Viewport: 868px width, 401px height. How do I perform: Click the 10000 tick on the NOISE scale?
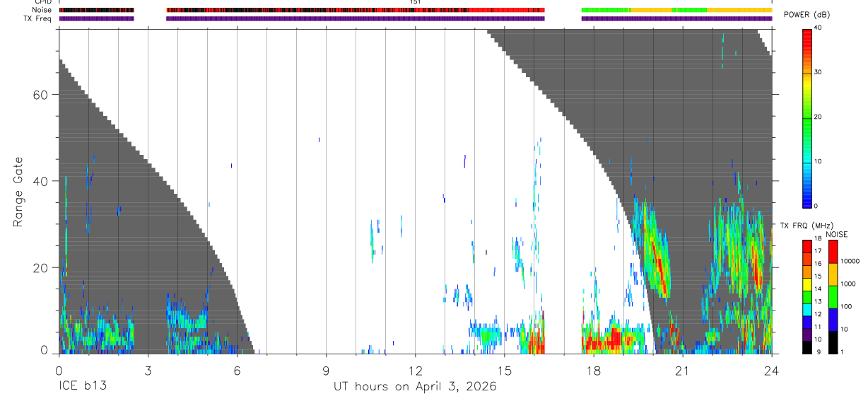[850, 261]
